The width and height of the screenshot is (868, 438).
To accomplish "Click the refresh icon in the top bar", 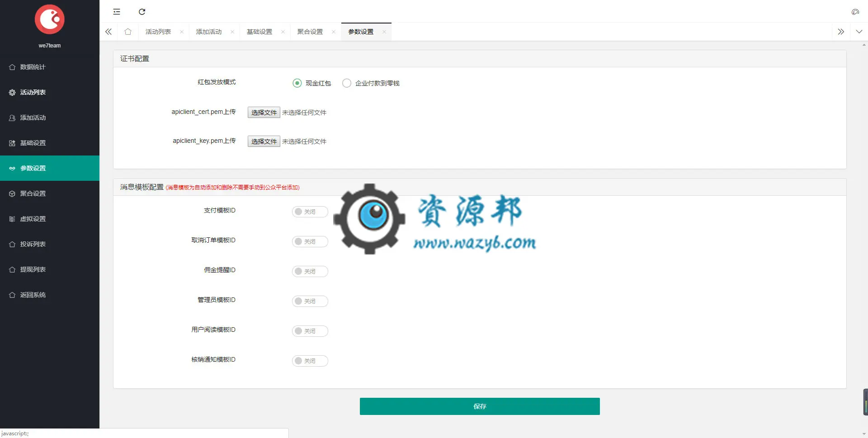I will point(142,12).
